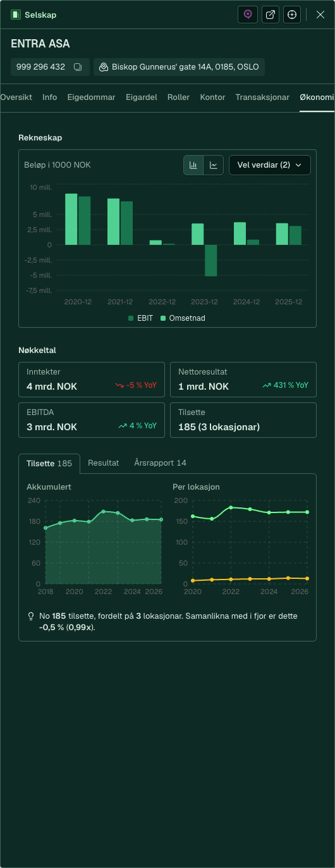Go to the Kontor tab
The height and width of the screenshot is (868, 335).
213,97
